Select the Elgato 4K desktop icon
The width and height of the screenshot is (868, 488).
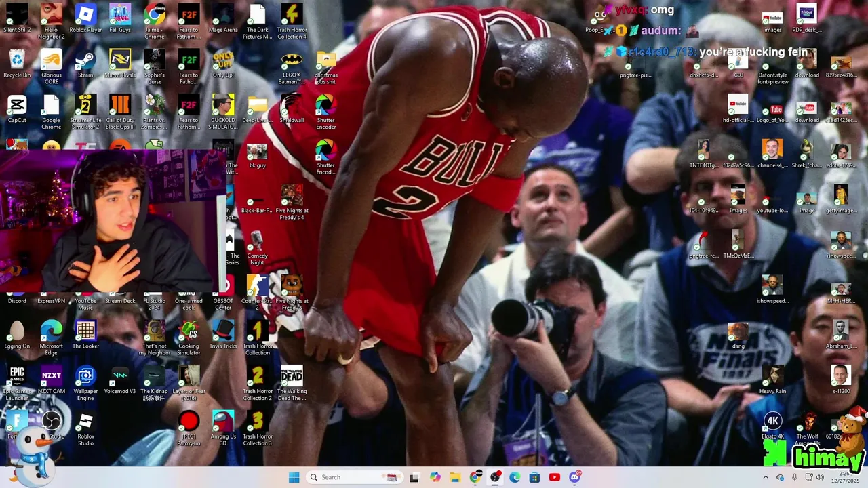772,426
